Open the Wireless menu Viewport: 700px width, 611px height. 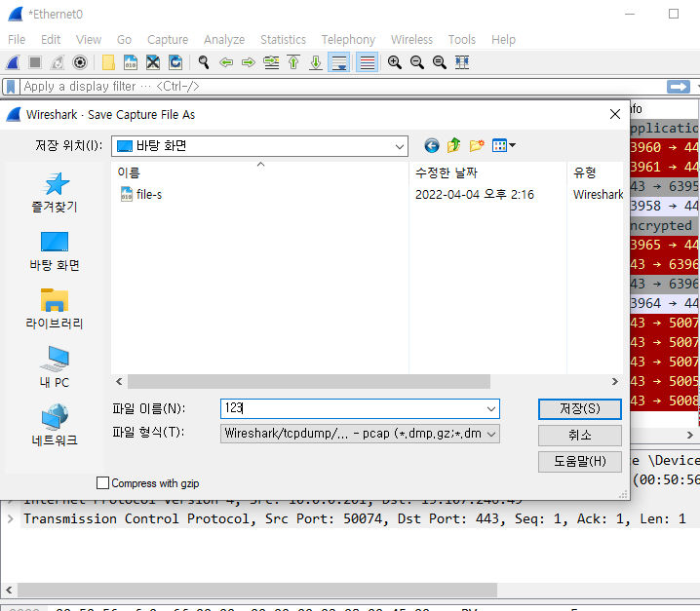coord(411,40)
